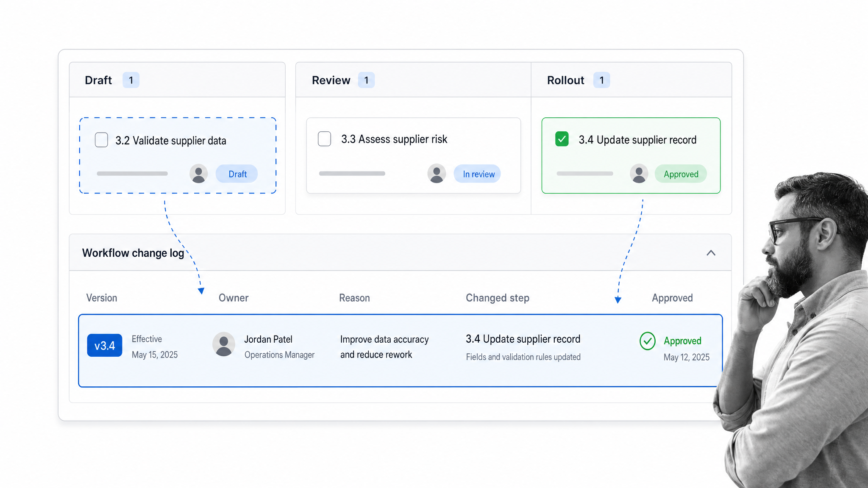This screenshot has height=488, width=868.
Task: Click changed step '3.4 Update supplier record' in log
Action: coord(523,339)
